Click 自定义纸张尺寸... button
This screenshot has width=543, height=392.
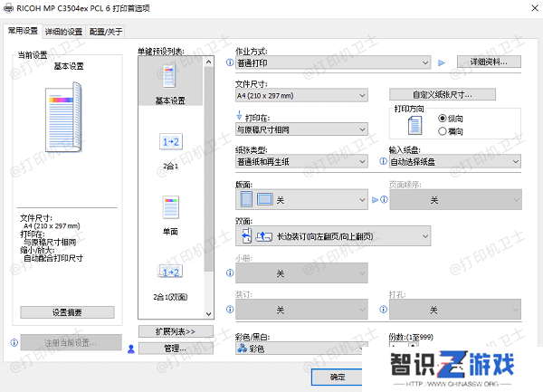[443, 94]
